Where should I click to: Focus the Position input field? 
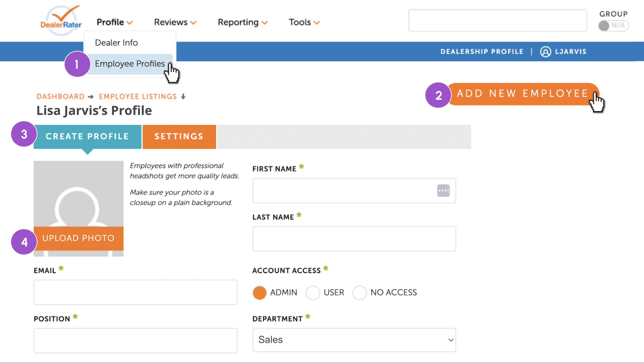tap(136, 341)
